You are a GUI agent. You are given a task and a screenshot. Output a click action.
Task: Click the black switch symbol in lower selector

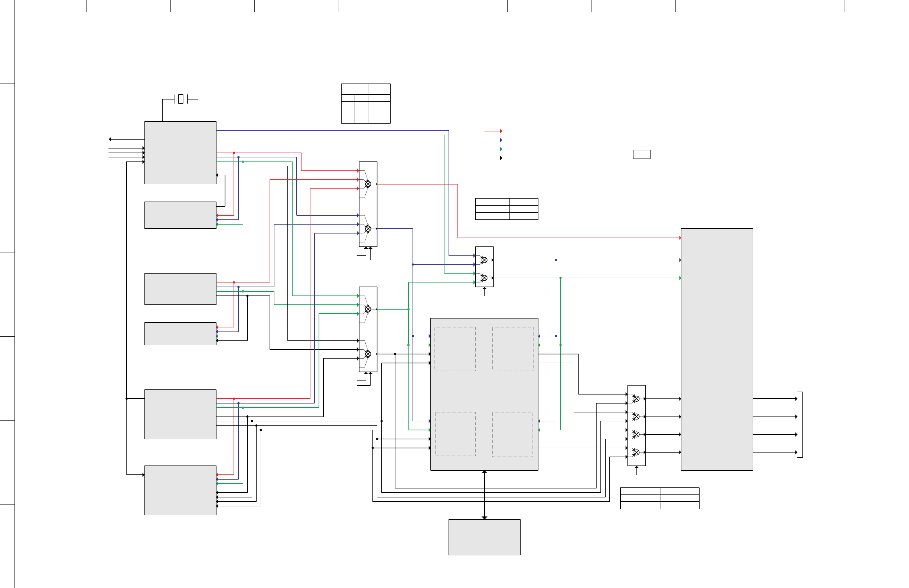pyautogui.click(x=368, y=354)
